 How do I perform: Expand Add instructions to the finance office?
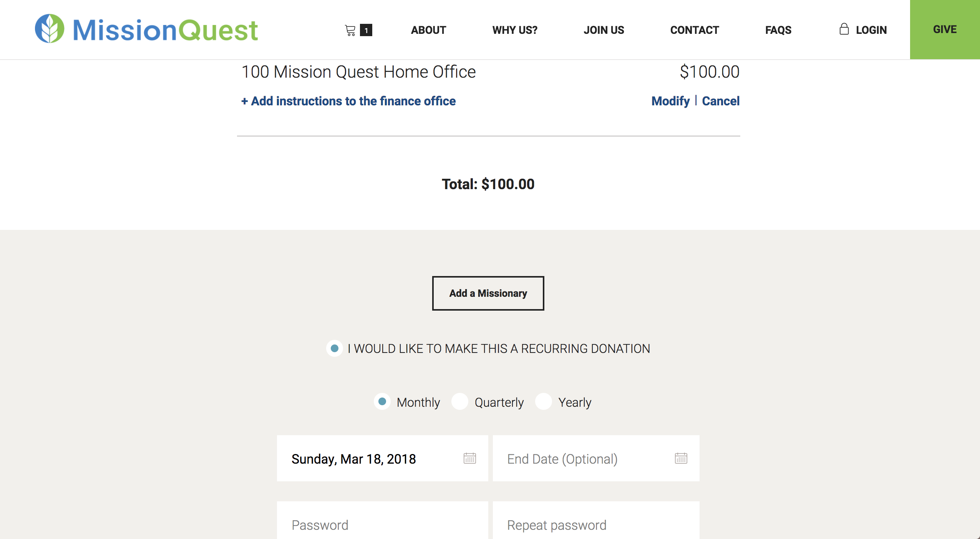click(x=348, y=101)
